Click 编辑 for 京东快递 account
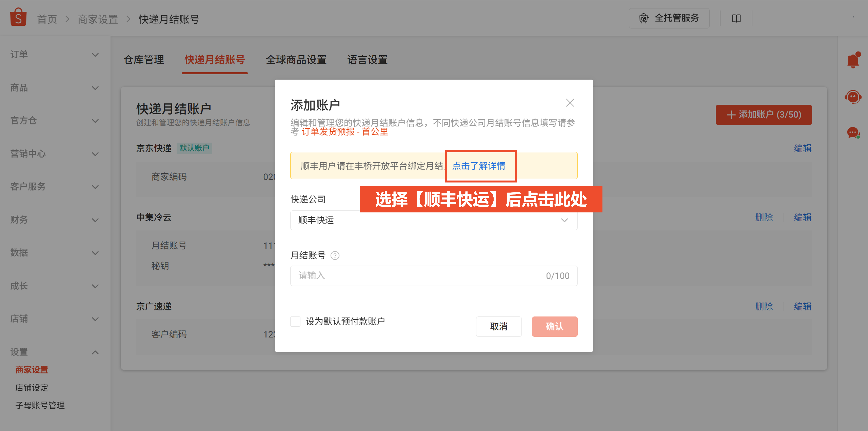This screenshot has width=868, height=431. [803, 148]
